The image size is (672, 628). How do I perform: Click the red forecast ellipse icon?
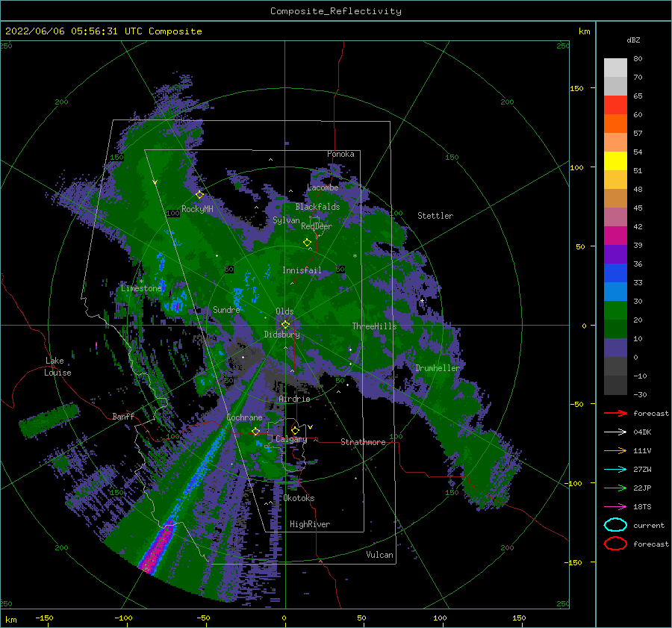click(x=615, y=544)
